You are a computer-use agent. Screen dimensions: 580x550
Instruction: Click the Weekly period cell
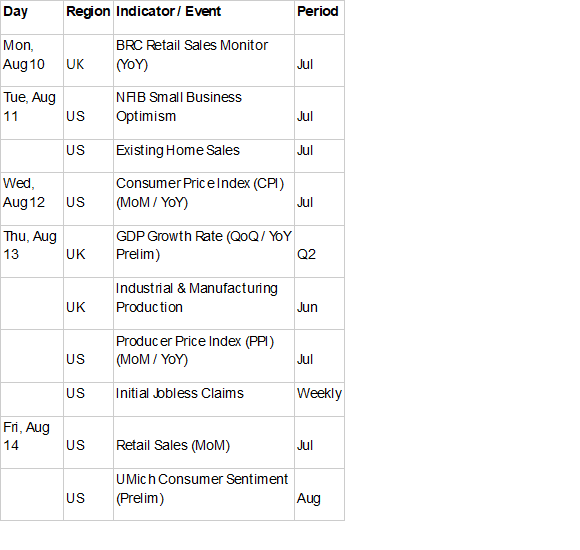320,399
